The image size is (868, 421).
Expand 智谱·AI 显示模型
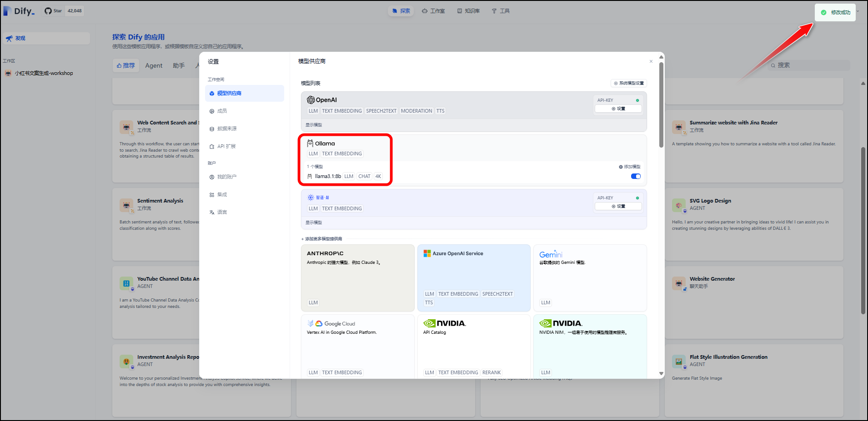click(x=314, y=223)
